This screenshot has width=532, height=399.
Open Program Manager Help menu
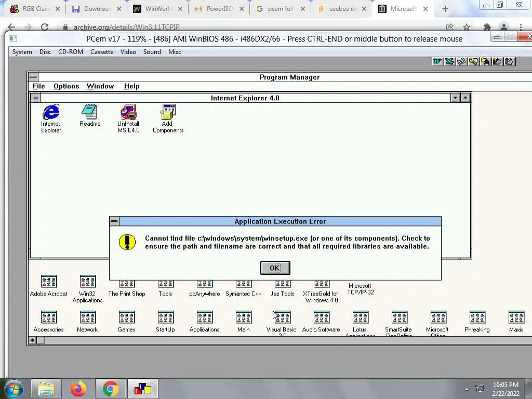131,86
